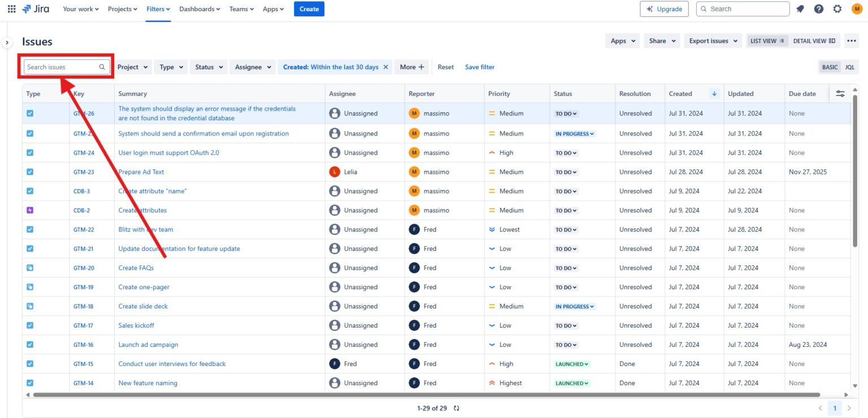Open issue GTM-24

[x=84, y=153]
